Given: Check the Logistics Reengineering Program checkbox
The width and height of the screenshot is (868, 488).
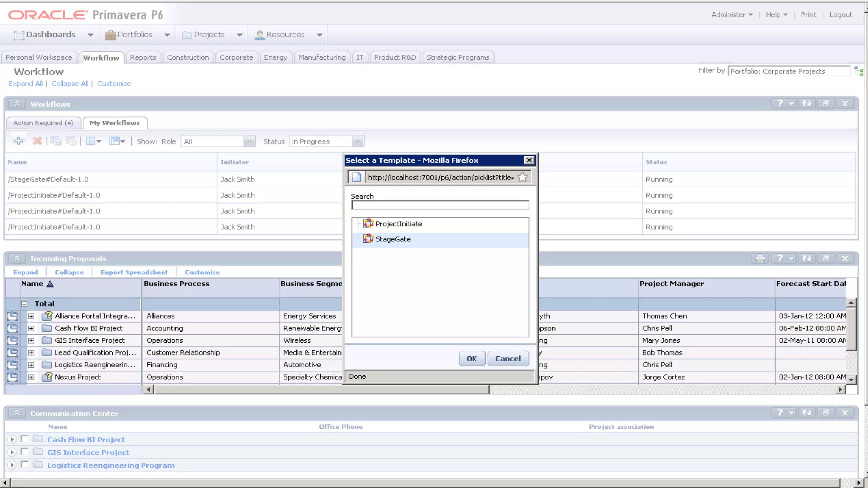Looking at the screenshot, I should point(25,464).
